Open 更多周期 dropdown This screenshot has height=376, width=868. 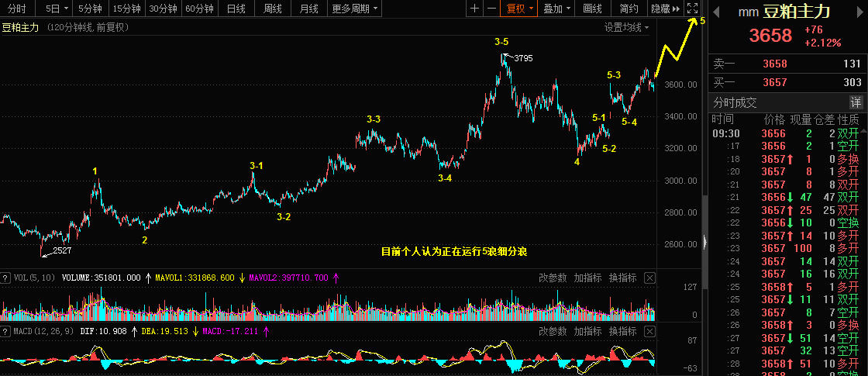pyautogui.click(x=356, y=9)
